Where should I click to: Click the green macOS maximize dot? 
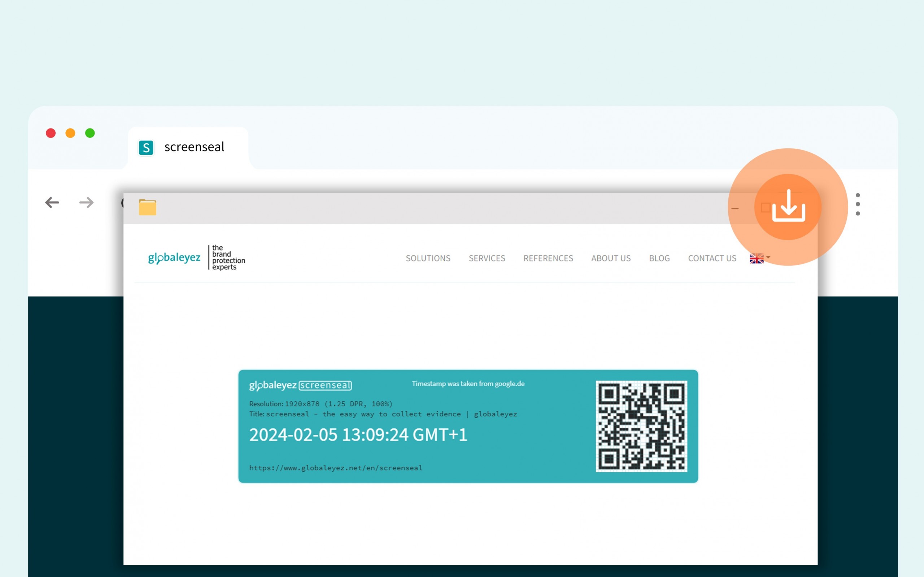[x=90, y=133]
